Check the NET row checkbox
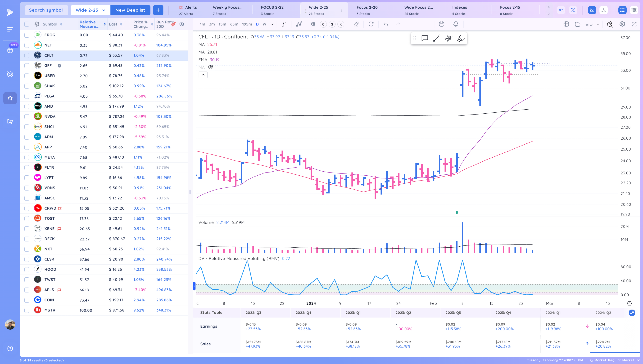The image size is (643, 364). tap(27, 45)
